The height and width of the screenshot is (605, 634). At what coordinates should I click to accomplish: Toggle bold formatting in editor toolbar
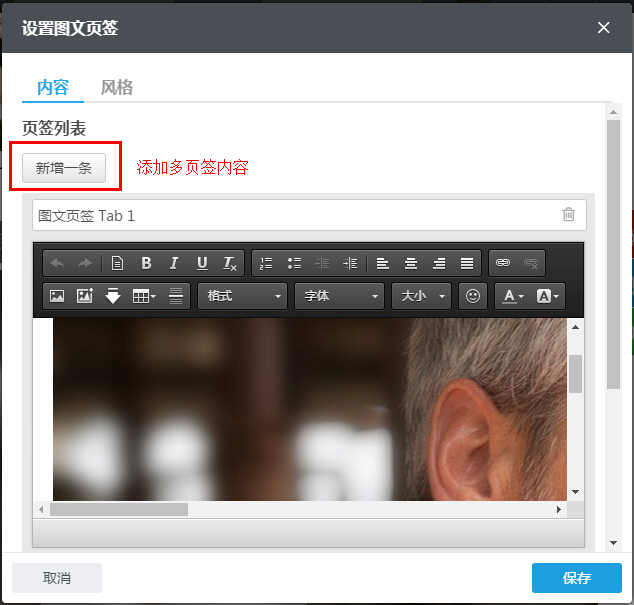coord(146,263)
